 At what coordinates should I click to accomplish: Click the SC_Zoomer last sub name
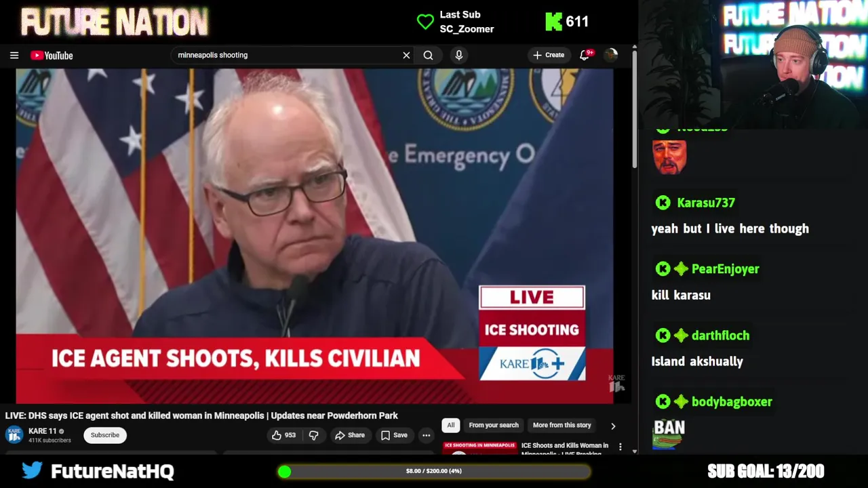coord(467,29)
